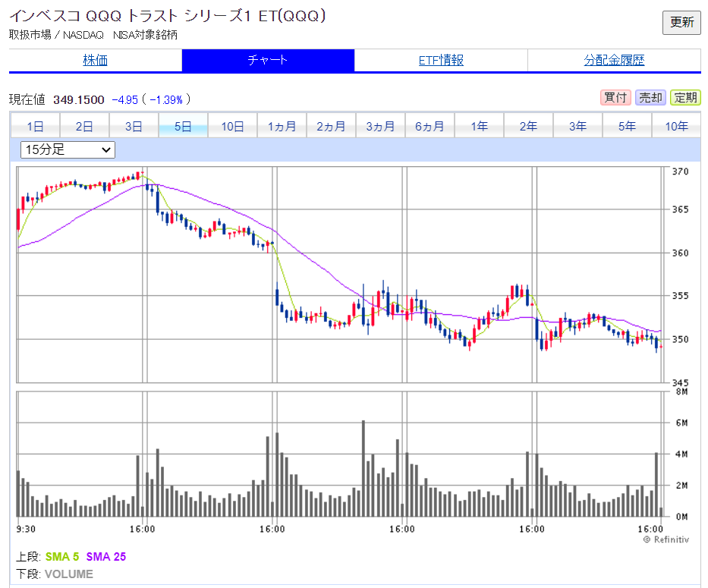The height and width of the screenshot is (588, 708).
Task: Click the 370 price axis label
Action: [x=681, y=171]
